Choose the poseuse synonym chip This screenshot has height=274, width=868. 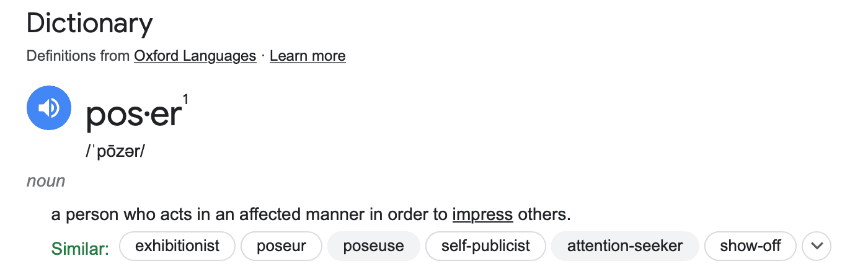point(373,246)
